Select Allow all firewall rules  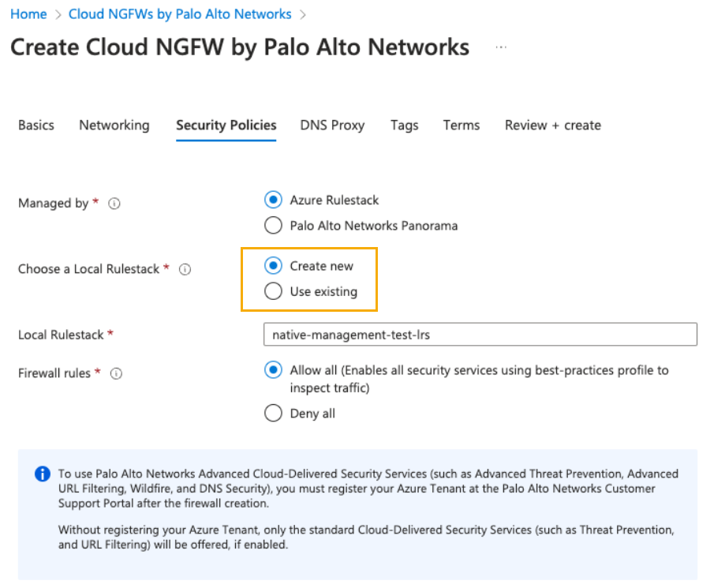click(x=273, y=370)
